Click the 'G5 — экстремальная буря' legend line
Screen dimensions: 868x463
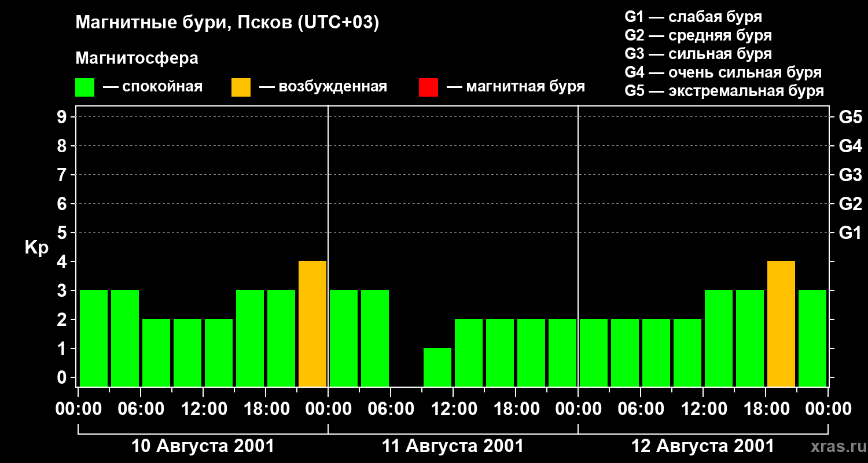tap(724, 91)
